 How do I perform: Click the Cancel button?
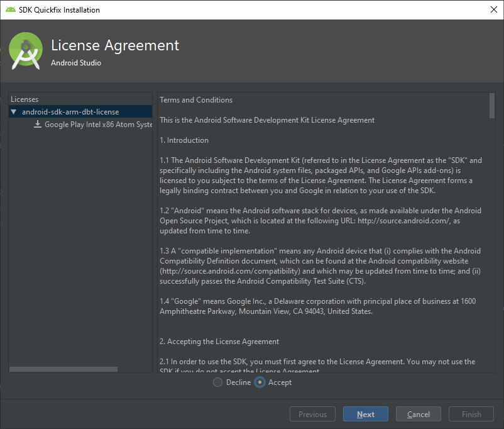point(418,414)
